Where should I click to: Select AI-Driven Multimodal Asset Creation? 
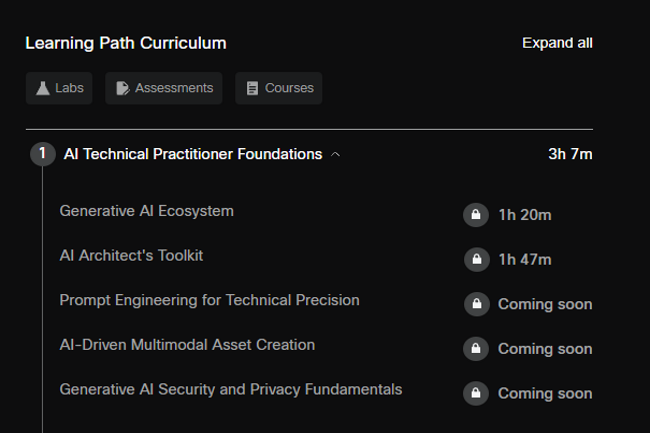(x=187, y=345)
